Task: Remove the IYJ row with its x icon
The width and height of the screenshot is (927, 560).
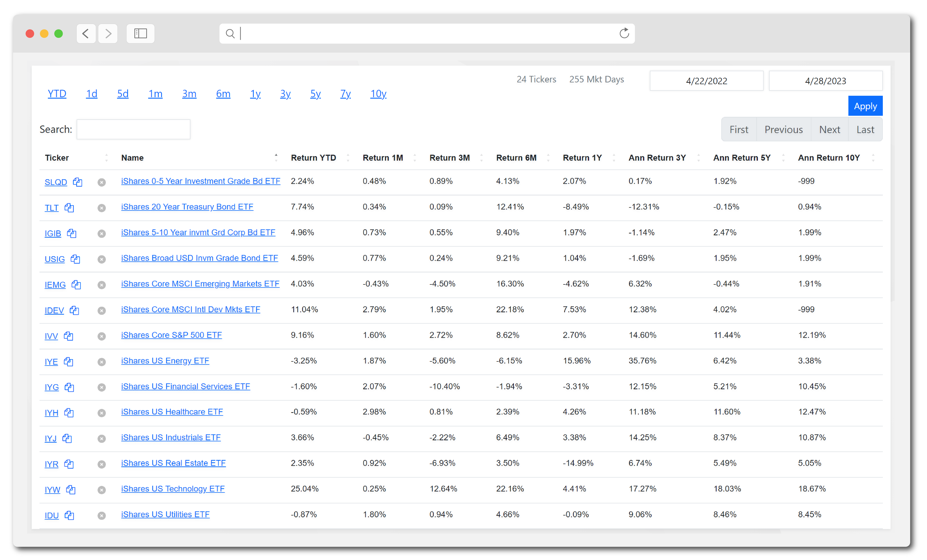Action: 102,438
